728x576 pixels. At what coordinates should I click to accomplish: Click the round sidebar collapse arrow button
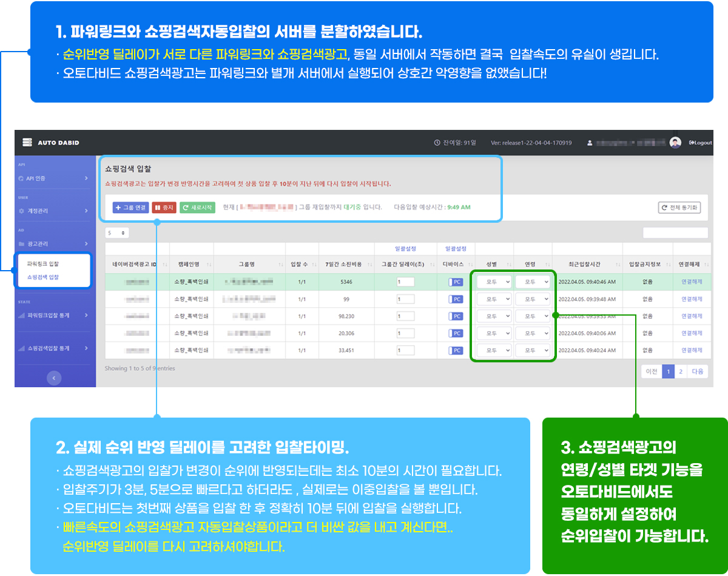[54, 378]
